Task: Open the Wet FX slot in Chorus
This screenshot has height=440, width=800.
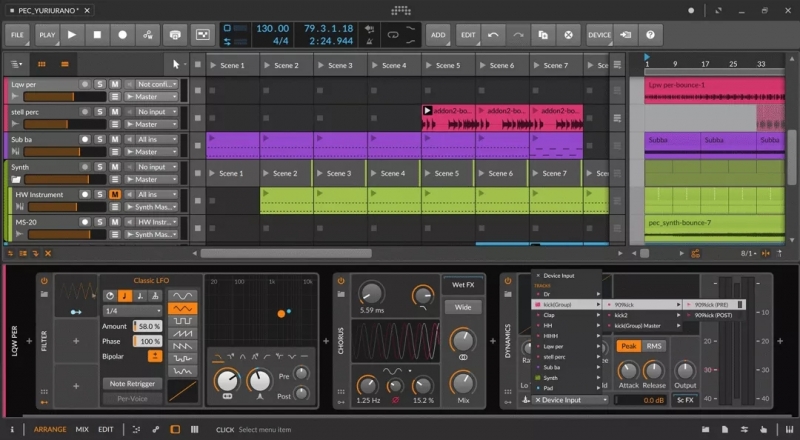Action: [x=463, y=285]
